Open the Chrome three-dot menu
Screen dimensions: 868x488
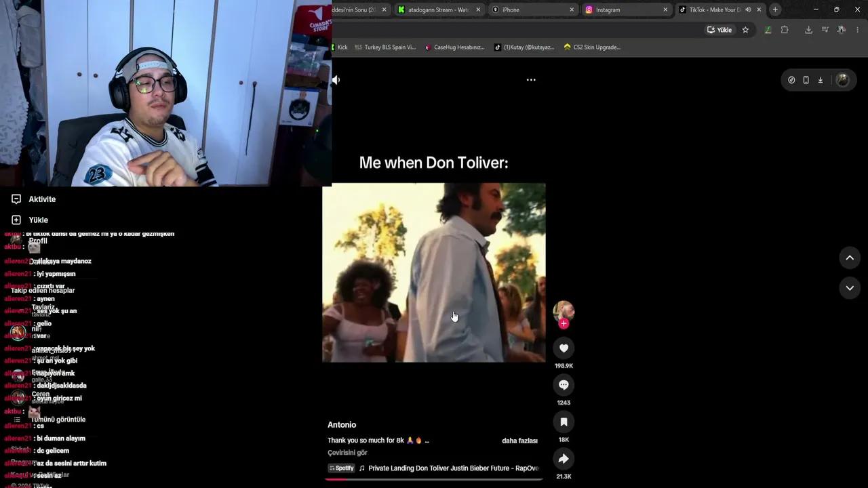point(858,30)
